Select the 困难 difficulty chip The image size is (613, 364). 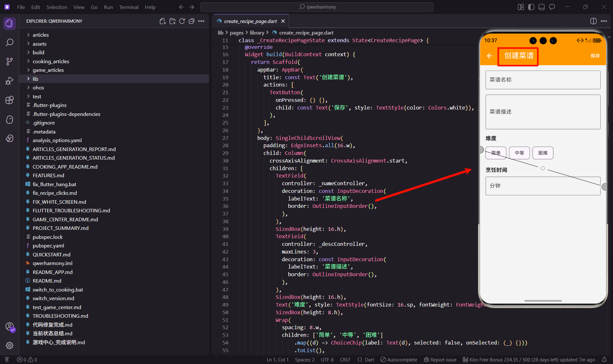pos(542,153)
